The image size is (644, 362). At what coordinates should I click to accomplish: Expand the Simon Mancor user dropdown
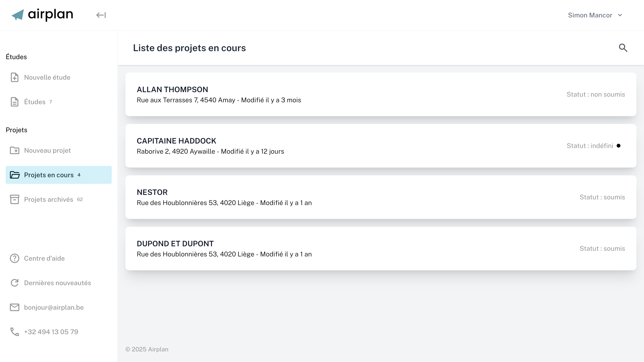click(x=595, y=15)
